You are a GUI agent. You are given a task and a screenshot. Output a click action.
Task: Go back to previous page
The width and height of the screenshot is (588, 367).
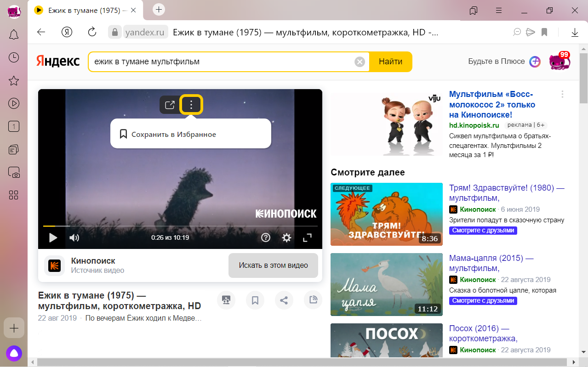(x=41, y=32)
